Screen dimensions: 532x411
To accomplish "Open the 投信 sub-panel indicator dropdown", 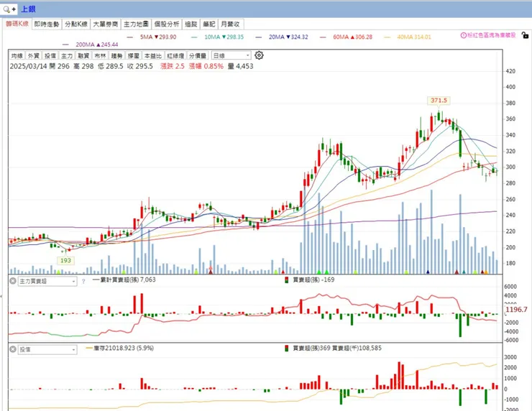I will coord(47,350).
